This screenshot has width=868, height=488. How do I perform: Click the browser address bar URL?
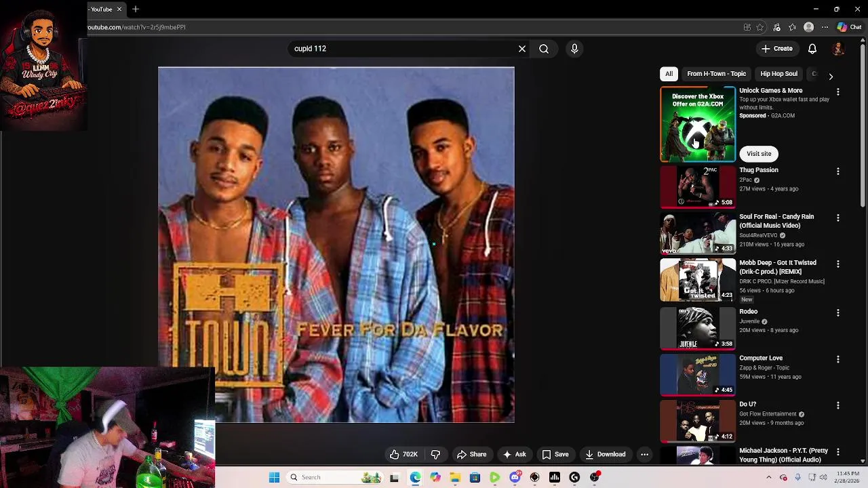pos(136,27)
